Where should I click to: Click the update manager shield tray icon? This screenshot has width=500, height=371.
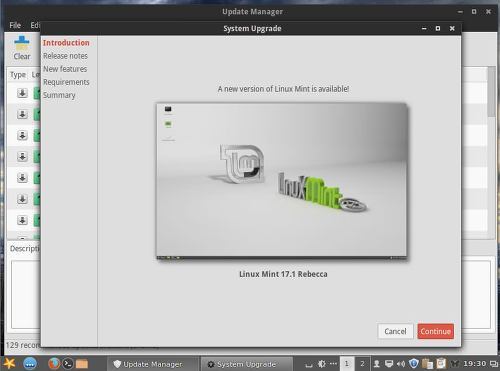click(414, 363)
